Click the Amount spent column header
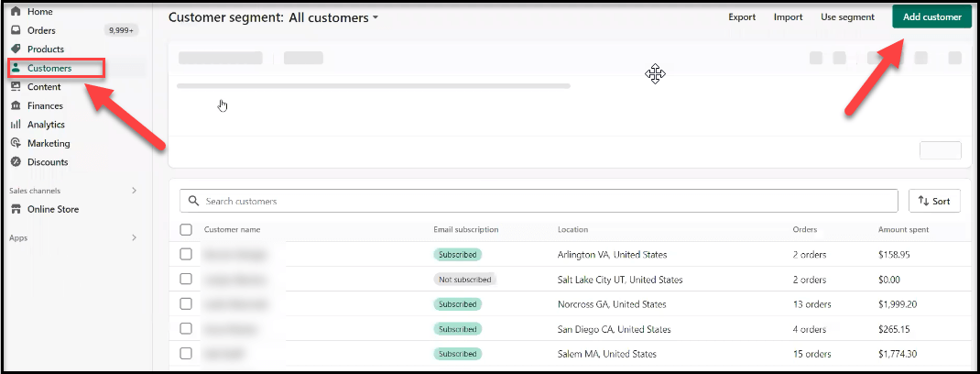The height and width of the screenshot is (374, 980). 903,229
